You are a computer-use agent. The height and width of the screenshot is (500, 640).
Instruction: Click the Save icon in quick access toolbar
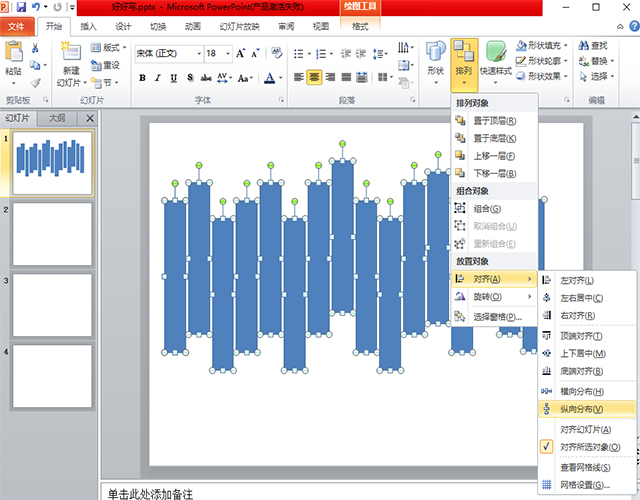point(21,7)
